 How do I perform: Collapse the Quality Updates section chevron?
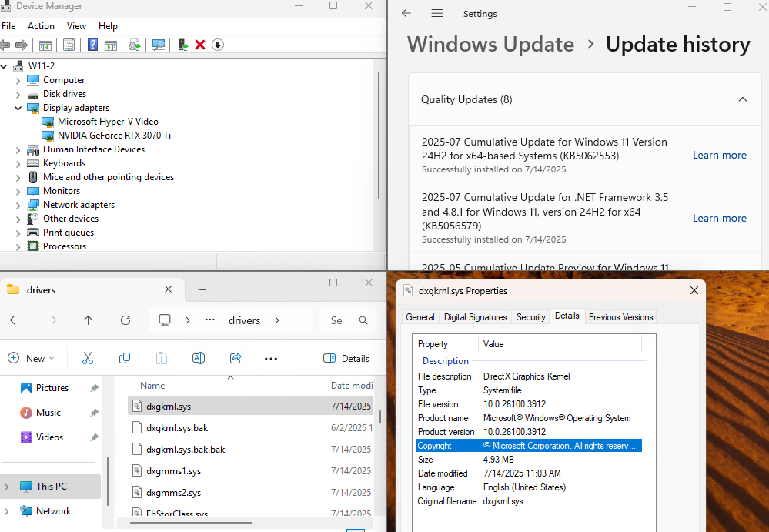pyautogui.click(x=743, y=99)
